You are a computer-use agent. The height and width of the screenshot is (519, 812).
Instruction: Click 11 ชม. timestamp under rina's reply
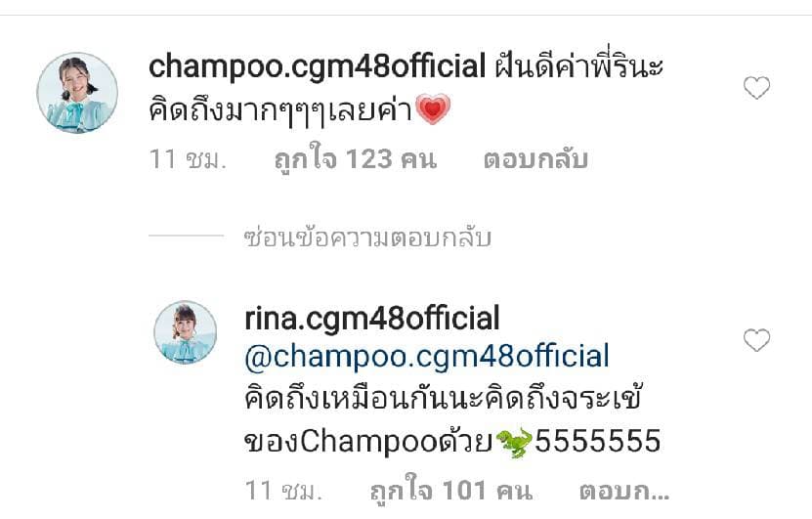point(283,490)
